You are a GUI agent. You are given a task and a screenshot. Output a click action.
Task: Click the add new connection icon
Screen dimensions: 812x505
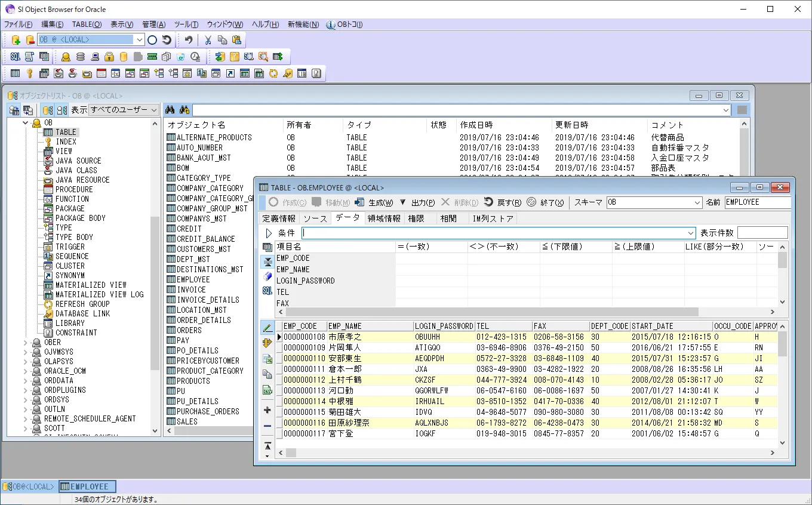pyautogui.click(x=16, y=40)
